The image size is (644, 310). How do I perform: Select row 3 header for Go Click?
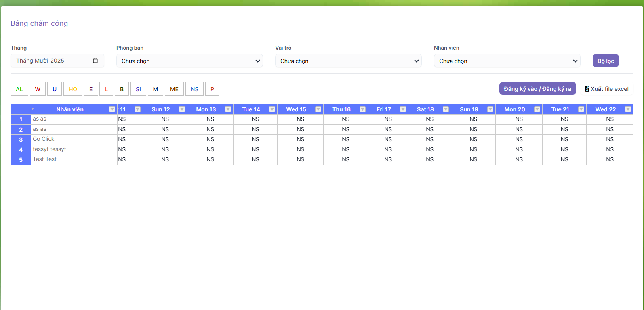[21, 140]
